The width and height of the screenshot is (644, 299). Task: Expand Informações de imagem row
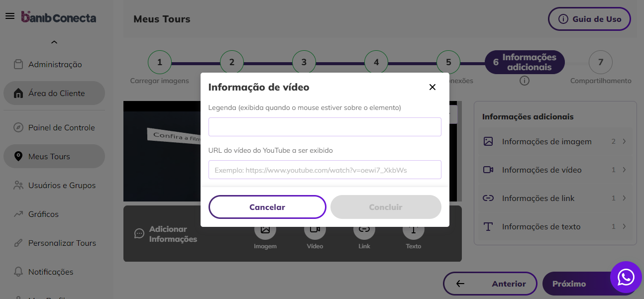coord(555,141)
